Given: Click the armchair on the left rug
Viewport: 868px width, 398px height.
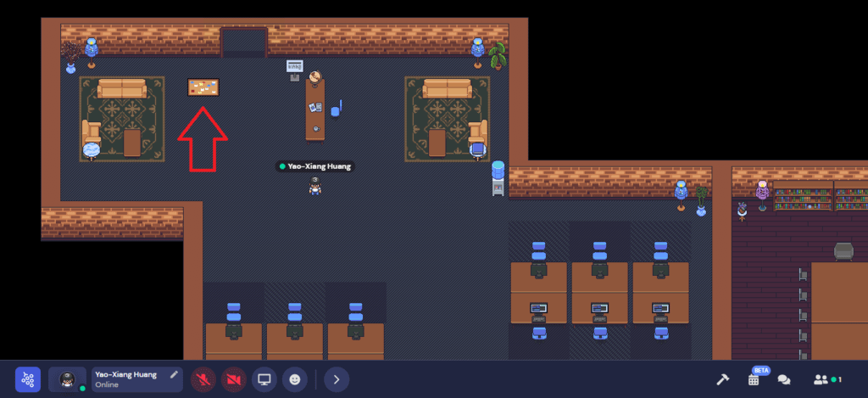Looking at the screenshot, I should pyautogui.click(x=92, y=133).
